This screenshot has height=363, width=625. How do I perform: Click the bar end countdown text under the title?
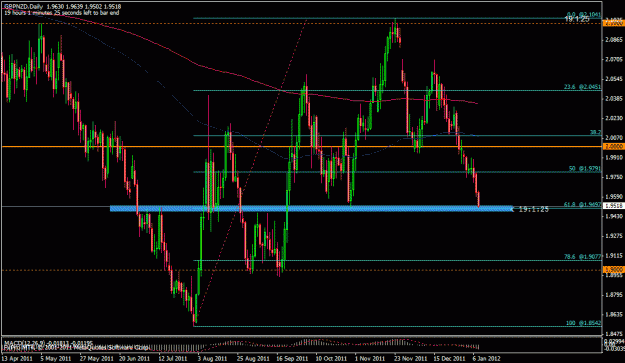point(62,13)
